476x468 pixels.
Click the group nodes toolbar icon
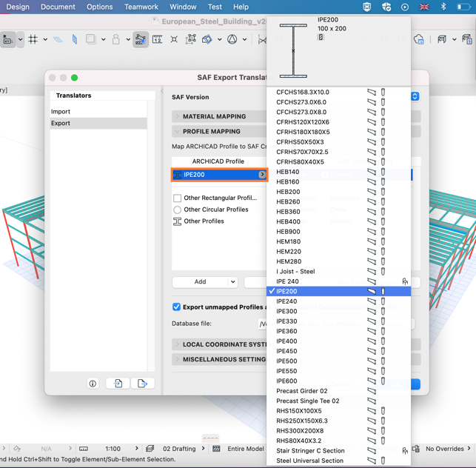(191, 39)
